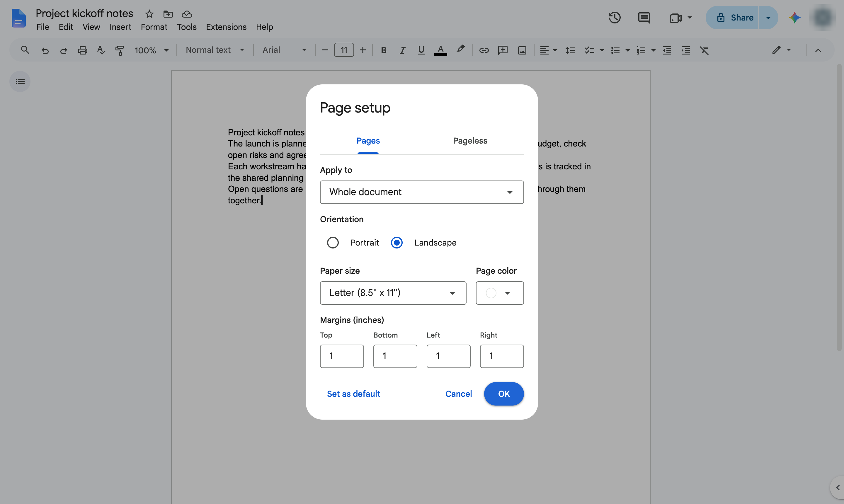The image size is (844, 504).
Task: Open the Page color swatch picker
Action: click(500, 293)
